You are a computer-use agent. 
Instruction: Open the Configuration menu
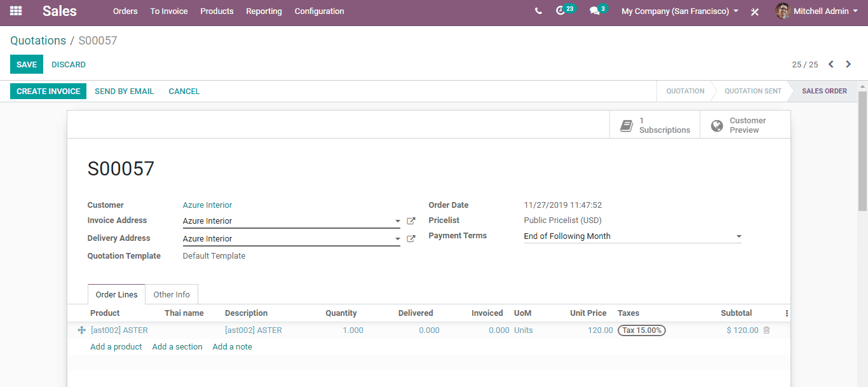pos(320,11)
